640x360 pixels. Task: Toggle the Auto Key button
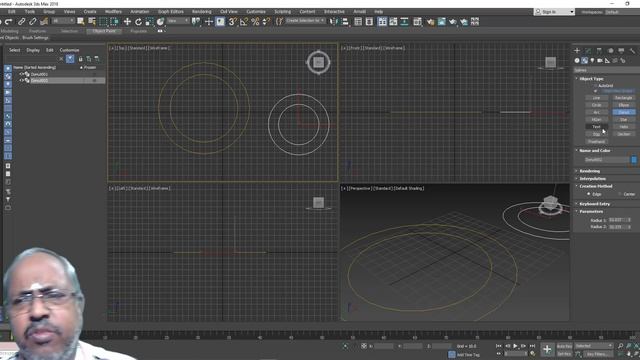[564, 346]
